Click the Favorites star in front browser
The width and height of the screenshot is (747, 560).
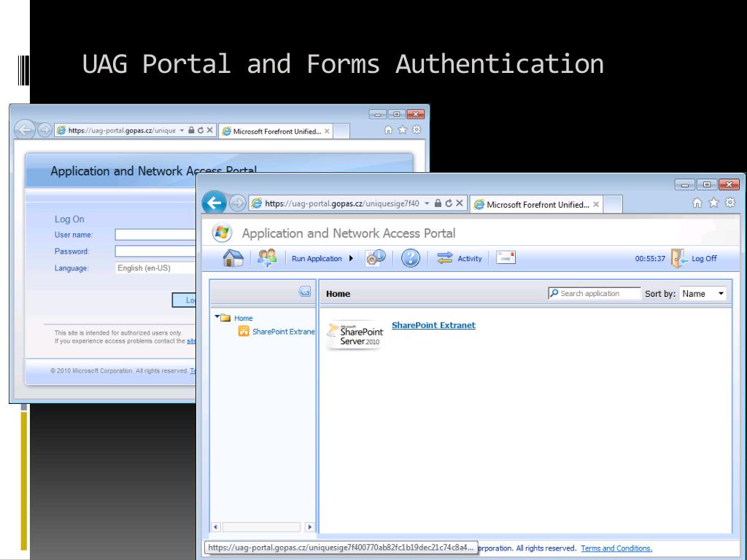click(713, 203)
